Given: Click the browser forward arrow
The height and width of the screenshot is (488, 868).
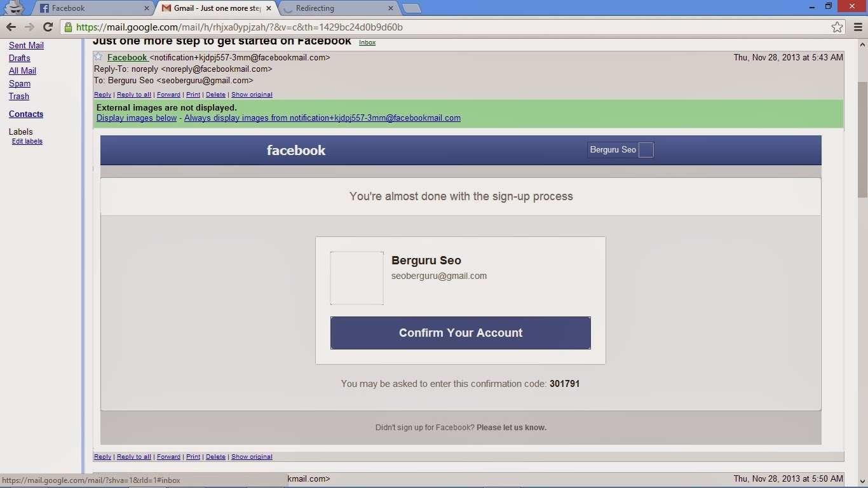Looking at the screenshot, I should [x=29, y=27].
